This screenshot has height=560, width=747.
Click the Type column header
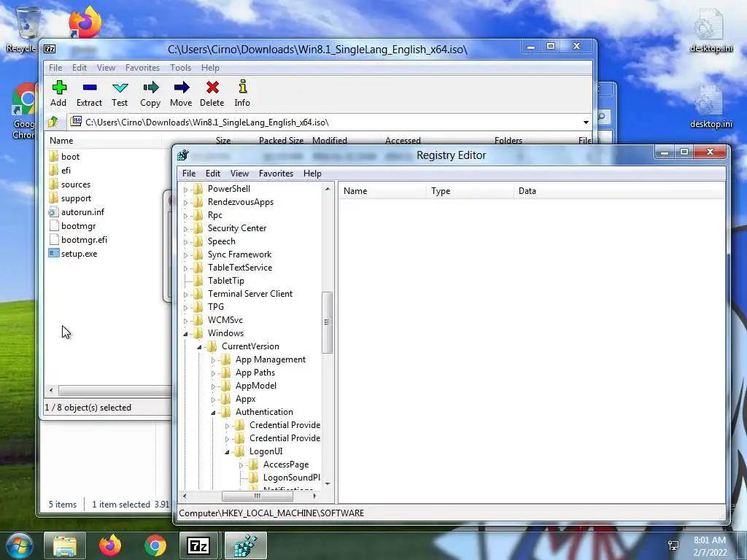coord(470,191)
